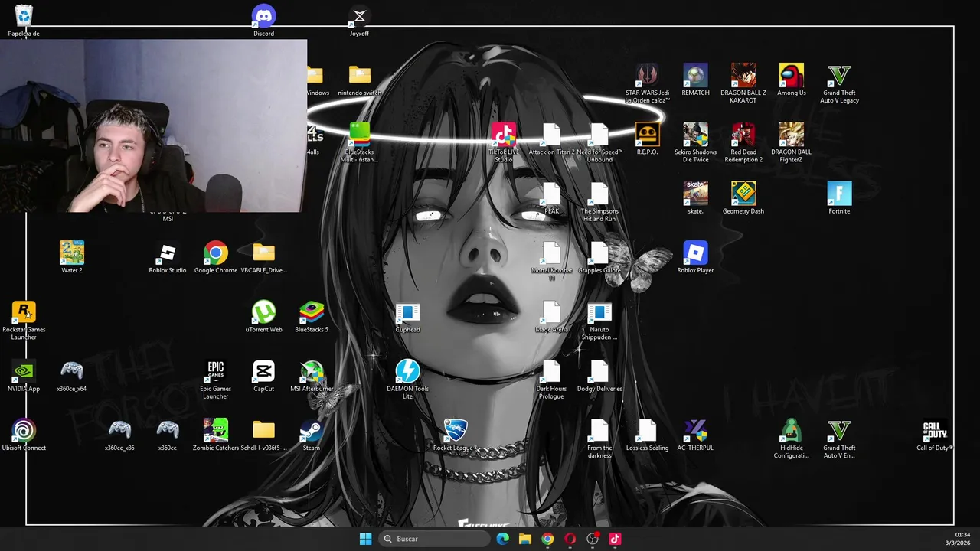Launch TikTok LIVE Studio desktop icon
980x551 pixels.
[503, 143]
